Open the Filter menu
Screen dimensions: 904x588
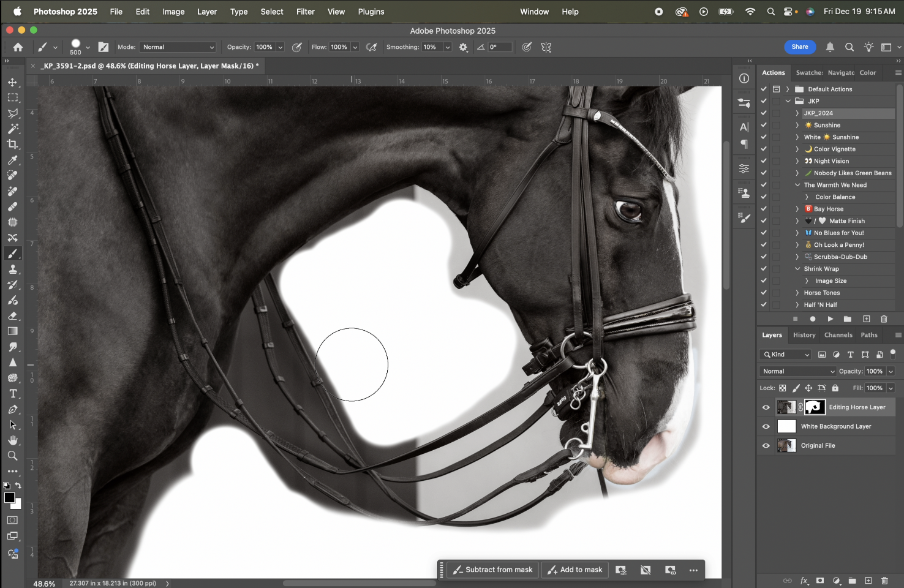[x=305, y=12]
